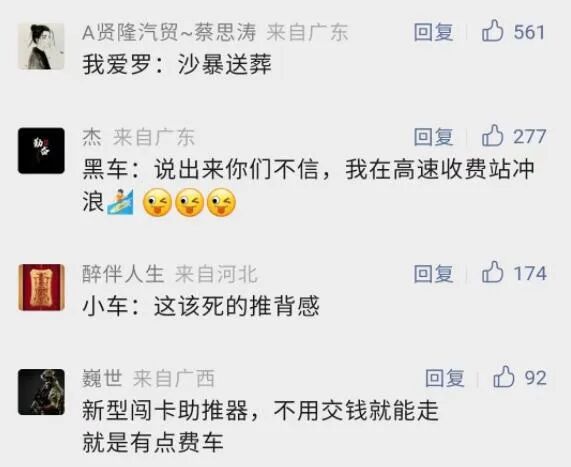Screen dimensions: 571x467
Task: Tap the first winking tongue emoji
Action: pyautogui.click(x=157, y=202)
